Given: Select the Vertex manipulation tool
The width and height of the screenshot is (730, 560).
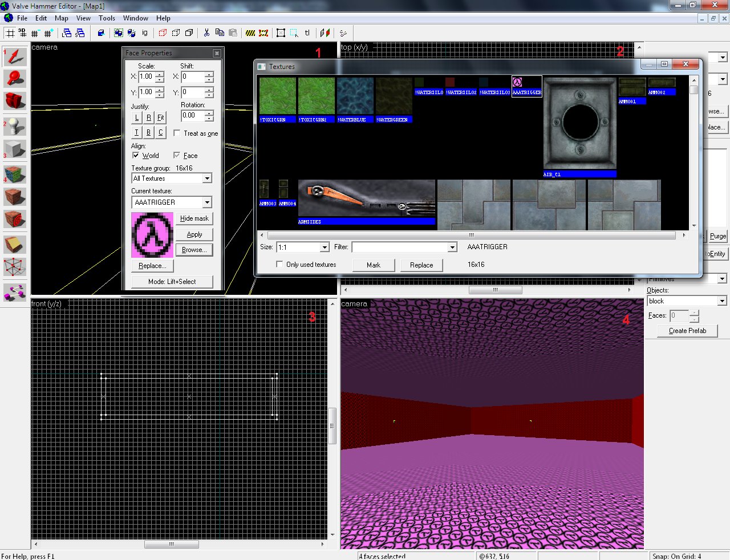Looking at the screenshot, I should (15, 267).
